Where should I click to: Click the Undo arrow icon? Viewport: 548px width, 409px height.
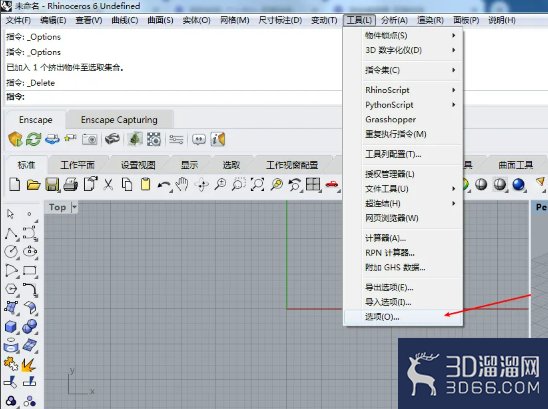point(164,185)
